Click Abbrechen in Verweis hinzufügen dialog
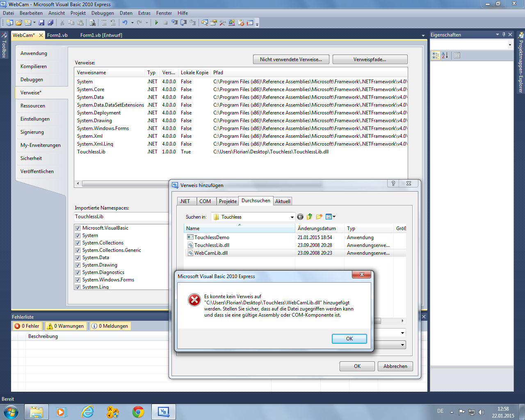Image resolution: width=525 pixels, height=420 pixels. (x=395, y=366)
